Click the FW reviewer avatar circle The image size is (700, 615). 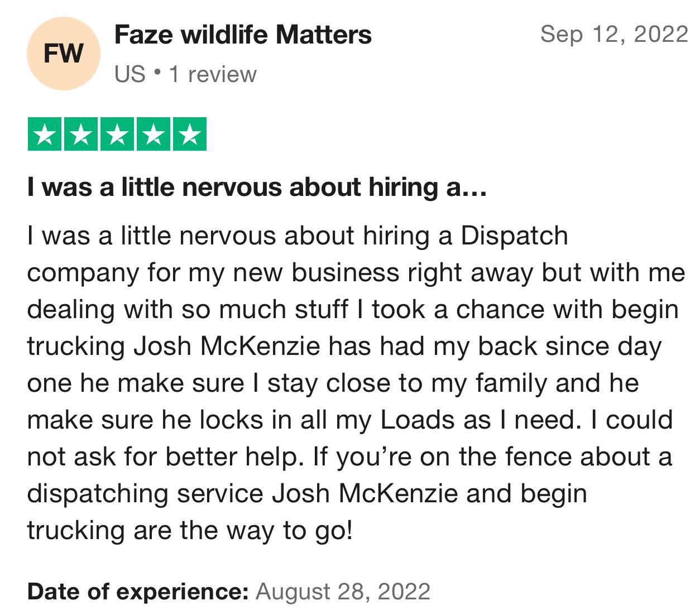click(x=63, y=54)
